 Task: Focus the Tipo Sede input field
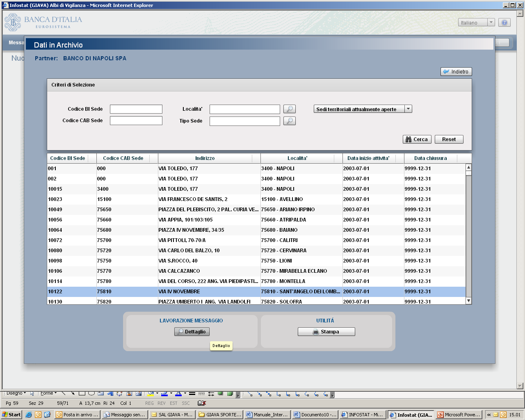tap(245, 121)
